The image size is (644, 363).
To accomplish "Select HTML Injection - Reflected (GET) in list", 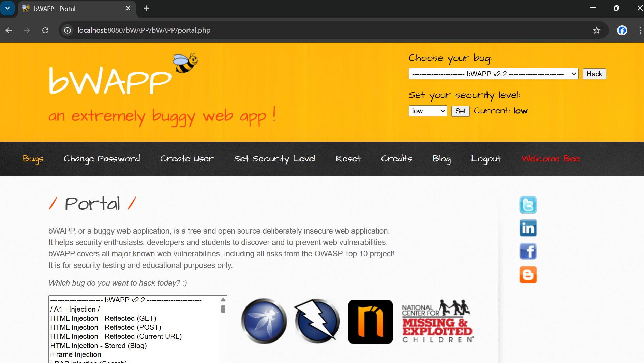I will (103, 318).
